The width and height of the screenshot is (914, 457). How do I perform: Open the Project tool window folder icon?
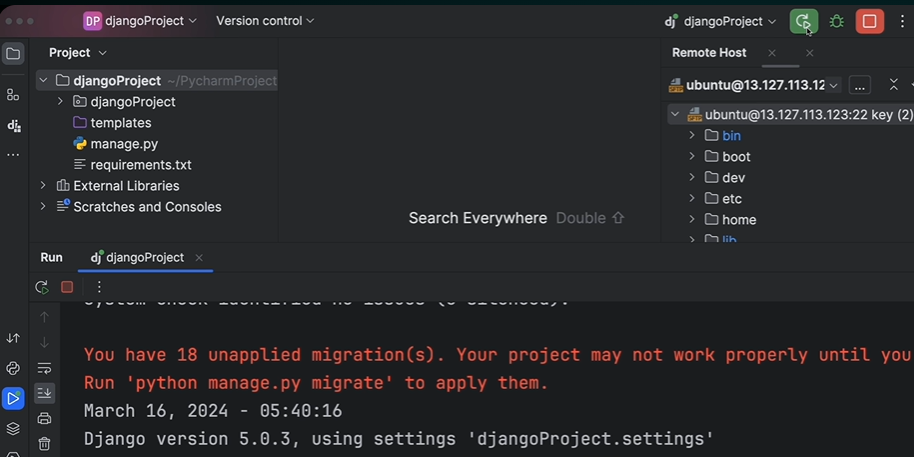[13, 54]
